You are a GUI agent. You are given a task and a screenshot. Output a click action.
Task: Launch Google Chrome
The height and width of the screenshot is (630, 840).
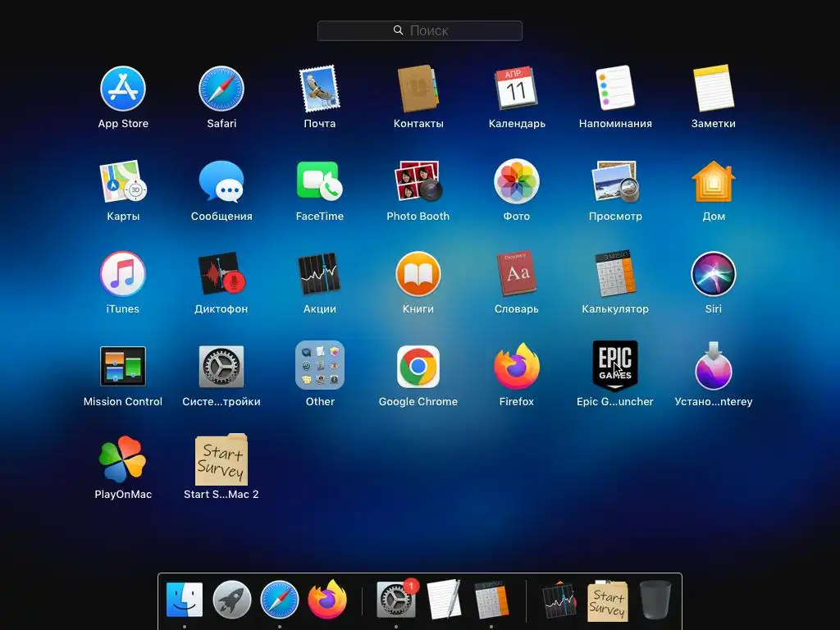pos(418,367)
